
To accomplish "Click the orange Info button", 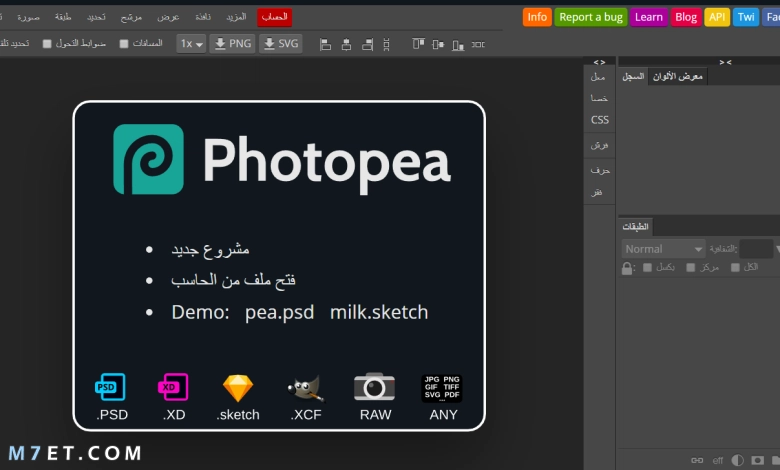I will (x=537, y=17).
